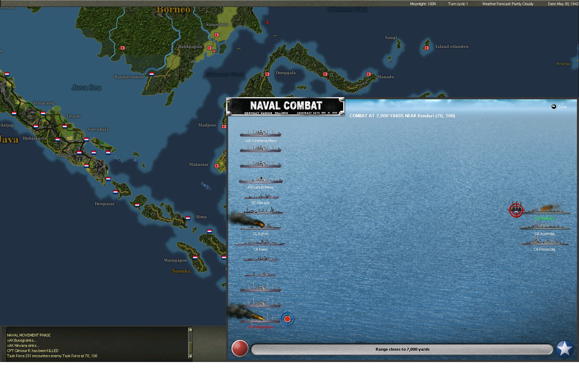Viewport: 579px width, 392px height.
Task: Click the 'Turn cycle: 1' status text
Action: [458, 4]
